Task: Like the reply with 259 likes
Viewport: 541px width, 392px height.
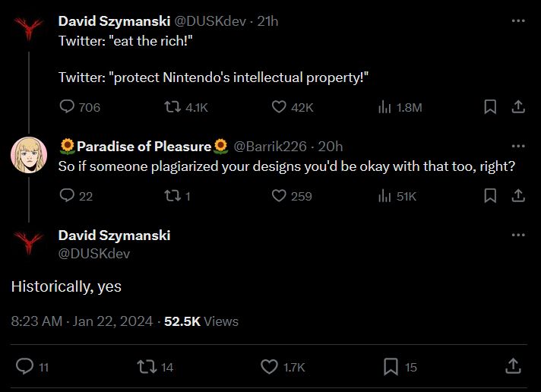Action: (x=279, y=196)
